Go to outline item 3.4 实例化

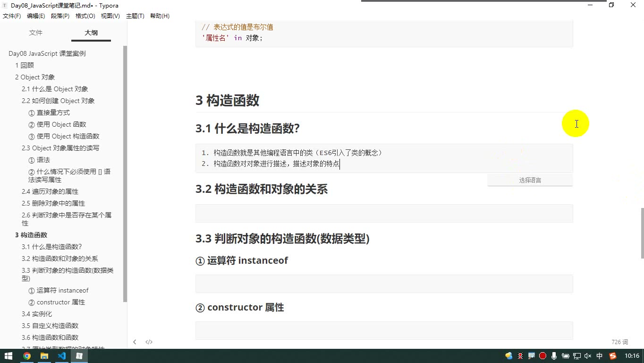point(37,314)
